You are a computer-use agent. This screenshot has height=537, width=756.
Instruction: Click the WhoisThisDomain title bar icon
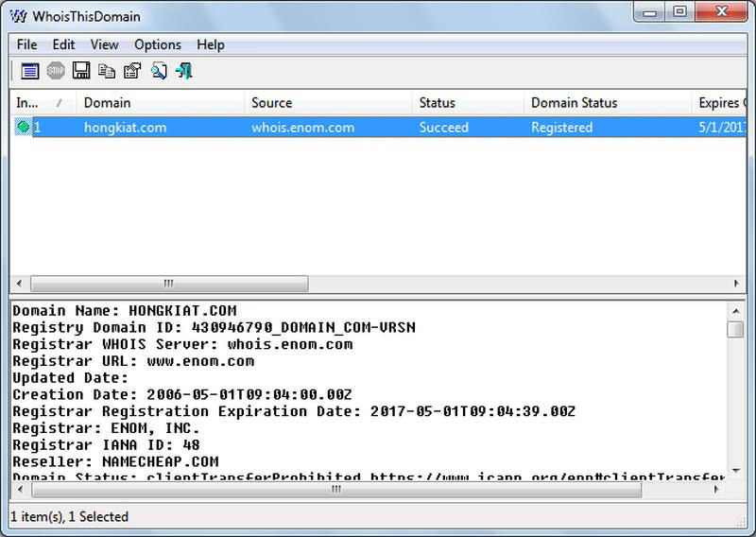[x=18, y=16]
